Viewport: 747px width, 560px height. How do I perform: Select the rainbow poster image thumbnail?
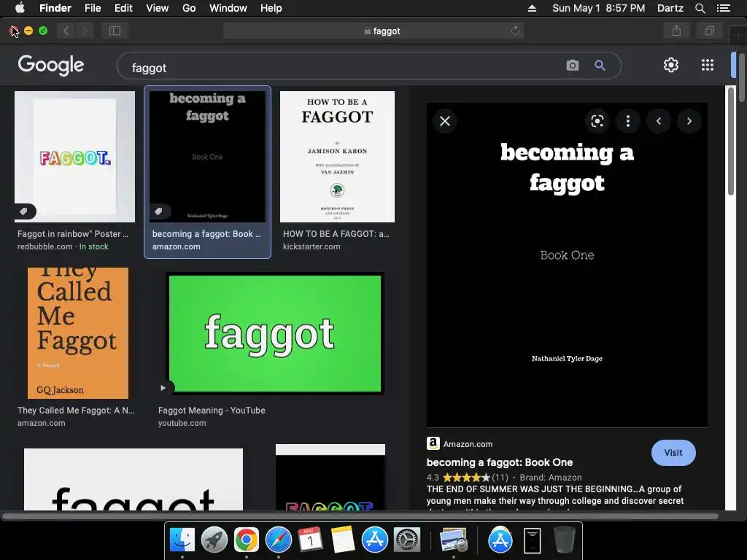pos(75,157)
